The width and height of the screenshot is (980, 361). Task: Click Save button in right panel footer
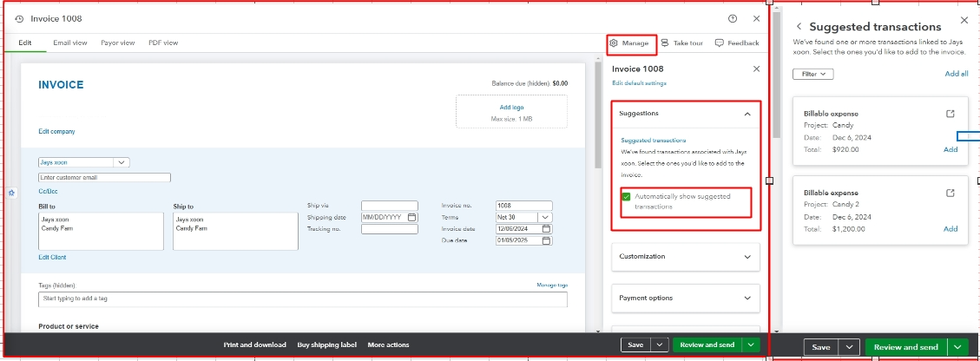821,347
